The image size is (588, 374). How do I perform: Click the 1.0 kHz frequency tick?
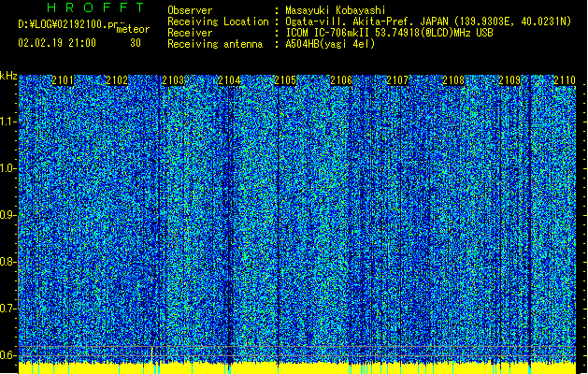point(8,168)
